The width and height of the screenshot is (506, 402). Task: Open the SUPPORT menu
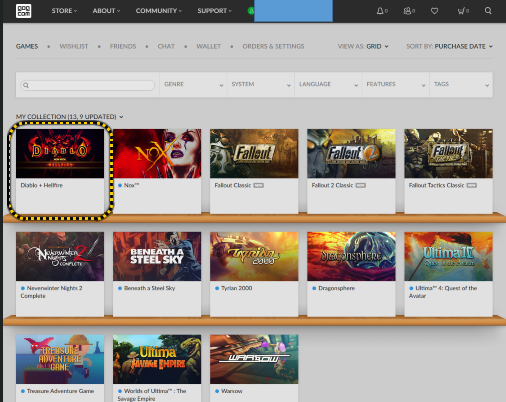pos(214,11)
